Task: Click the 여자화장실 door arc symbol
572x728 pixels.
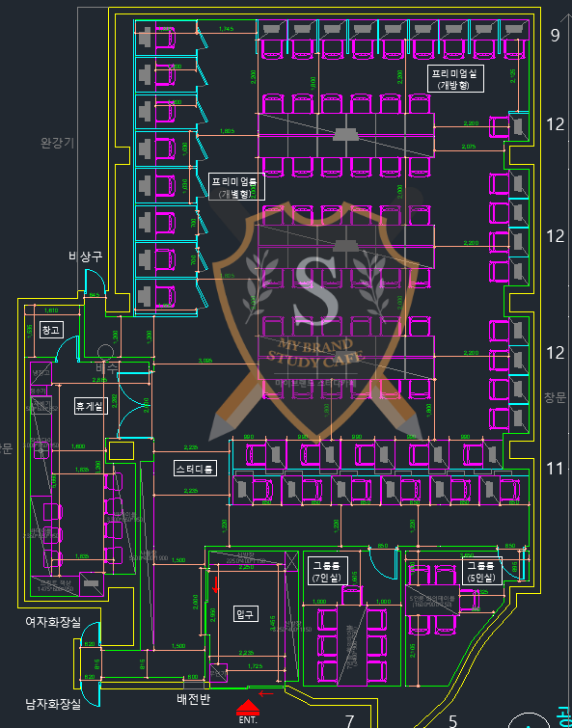Action: tap(91, 634)
